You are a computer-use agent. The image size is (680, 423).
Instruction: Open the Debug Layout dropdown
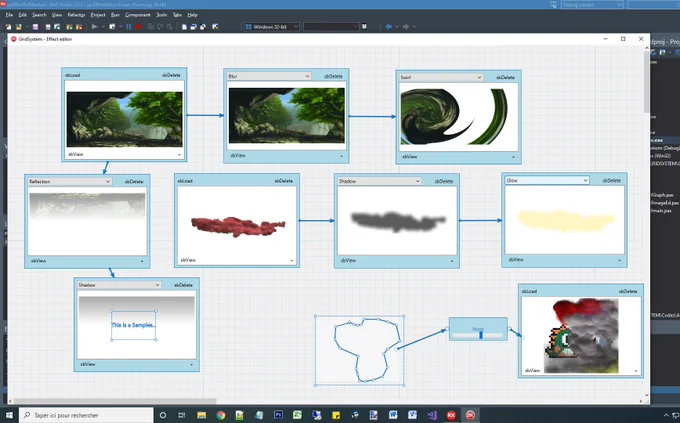click(592, 5)
